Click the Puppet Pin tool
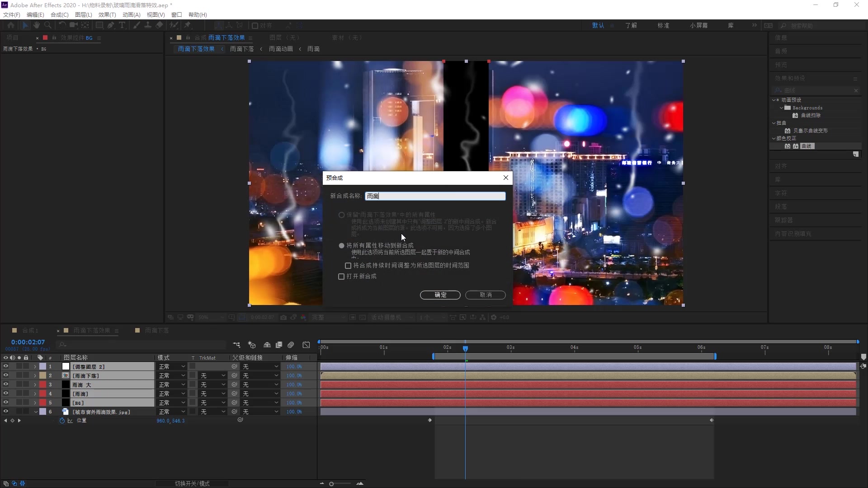 (188, 25)
